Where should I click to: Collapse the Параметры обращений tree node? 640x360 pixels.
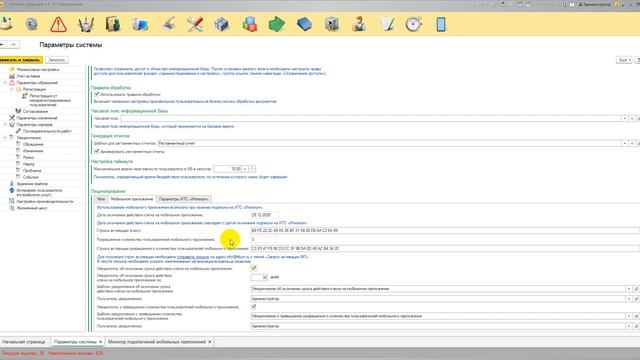coord(5,82)
